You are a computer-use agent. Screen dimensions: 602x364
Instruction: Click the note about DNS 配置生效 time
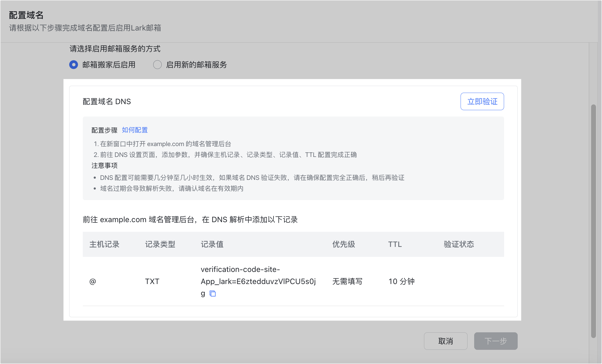[252, 178]
